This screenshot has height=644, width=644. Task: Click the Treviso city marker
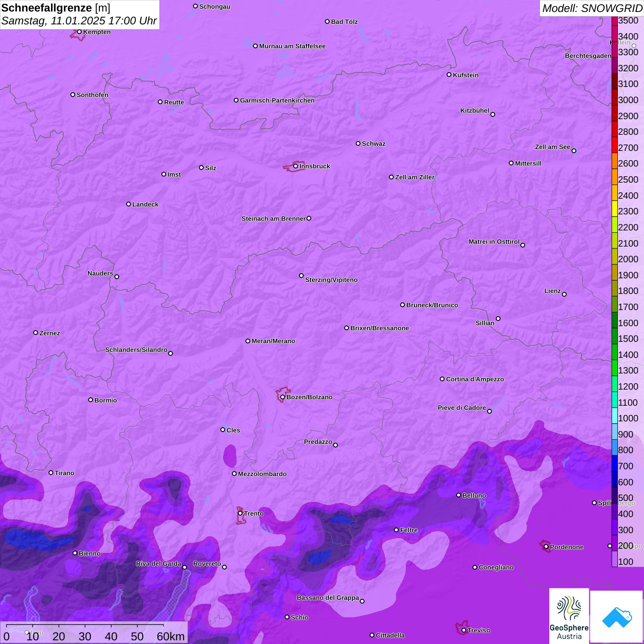[464, 630]
